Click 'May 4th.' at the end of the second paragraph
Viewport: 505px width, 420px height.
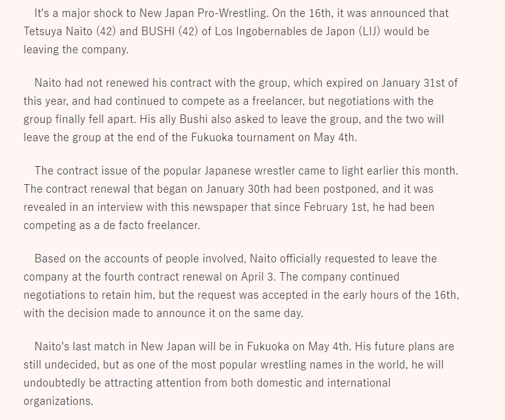coord(335,138)
